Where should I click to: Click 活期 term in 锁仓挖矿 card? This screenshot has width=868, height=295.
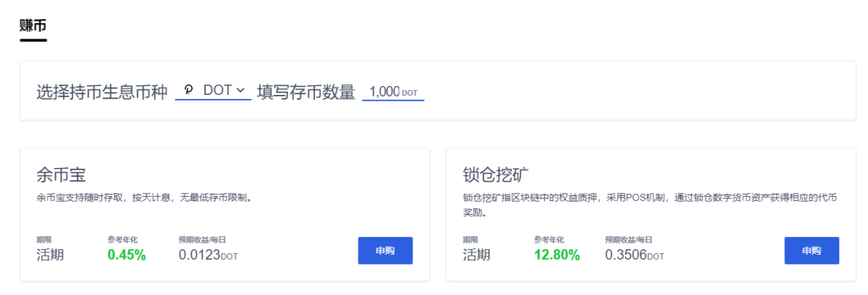tap(476, 255)
